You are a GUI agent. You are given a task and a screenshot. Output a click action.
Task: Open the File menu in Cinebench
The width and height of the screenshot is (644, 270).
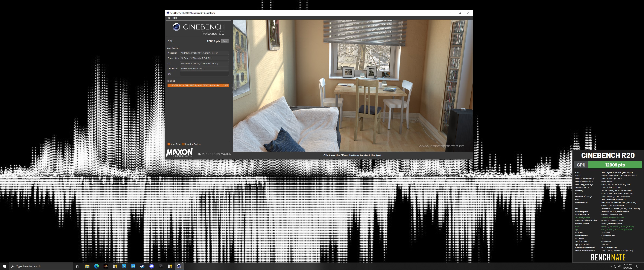(168, 18)
